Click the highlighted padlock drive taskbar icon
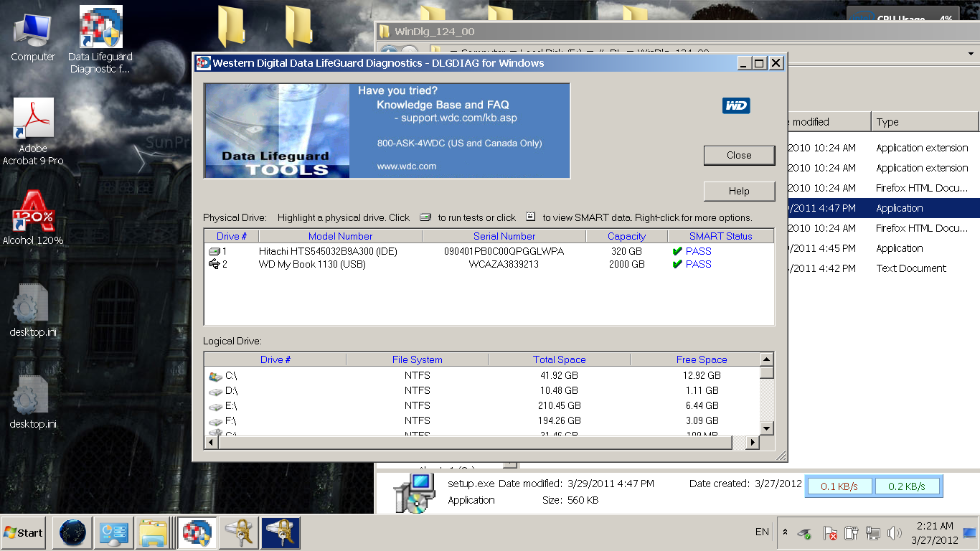Image resolution: width=980 pixels, height=551 pixels. pyautogui.click(x=281, y=533)
